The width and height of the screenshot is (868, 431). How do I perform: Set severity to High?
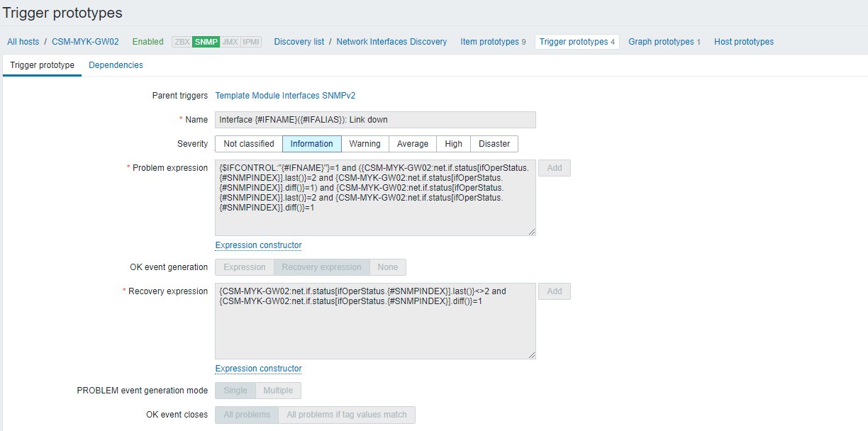[x=453, y=144]
